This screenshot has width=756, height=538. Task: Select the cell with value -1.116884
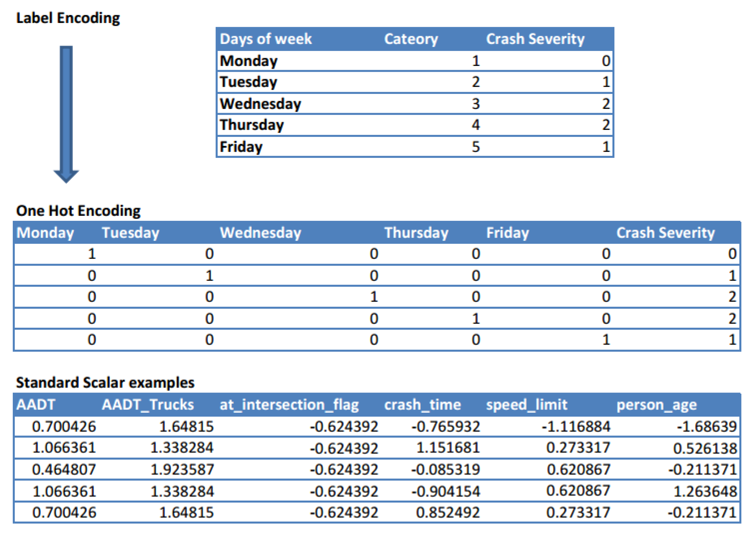pyautogui.click(x=576, y=426)
